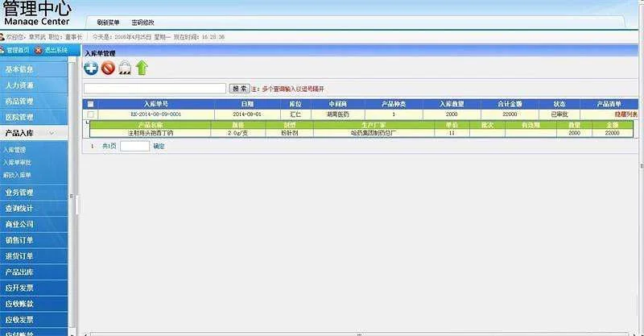The height and width of the screenshot is (336, 644).
Task: Click the blue plus add icon
Action: pyautogui.click(x=91, y=68)
